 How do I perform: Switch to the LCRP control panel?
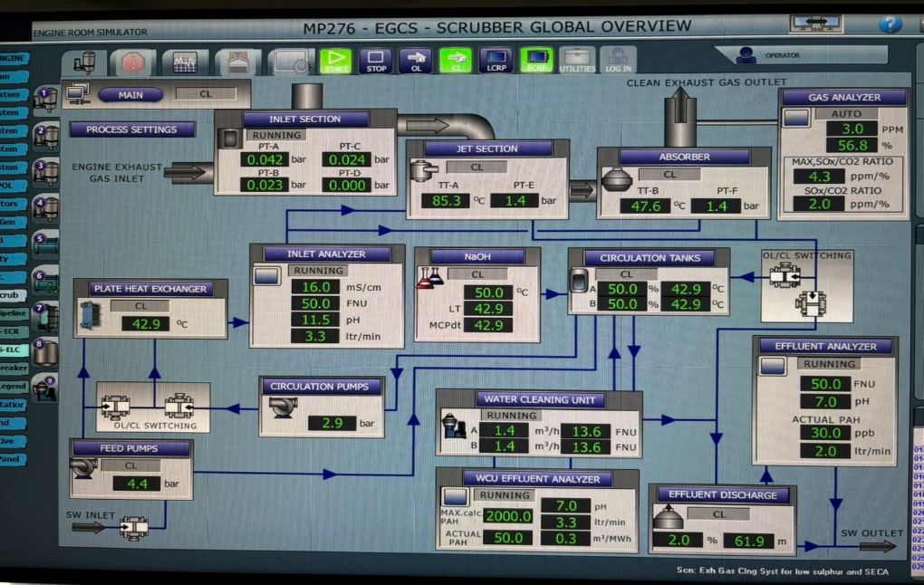(496, 61)
